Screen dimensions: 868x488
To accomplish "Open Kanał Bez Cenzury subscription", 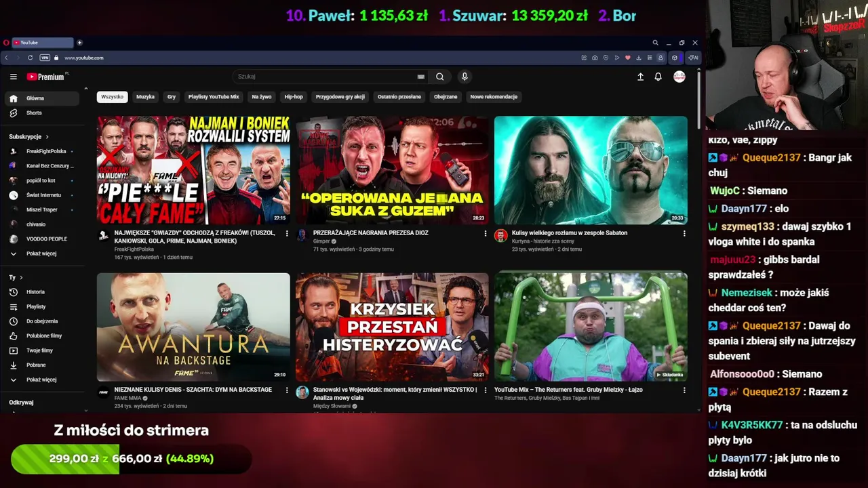I will pyautogui.click(x=43, y=166).
